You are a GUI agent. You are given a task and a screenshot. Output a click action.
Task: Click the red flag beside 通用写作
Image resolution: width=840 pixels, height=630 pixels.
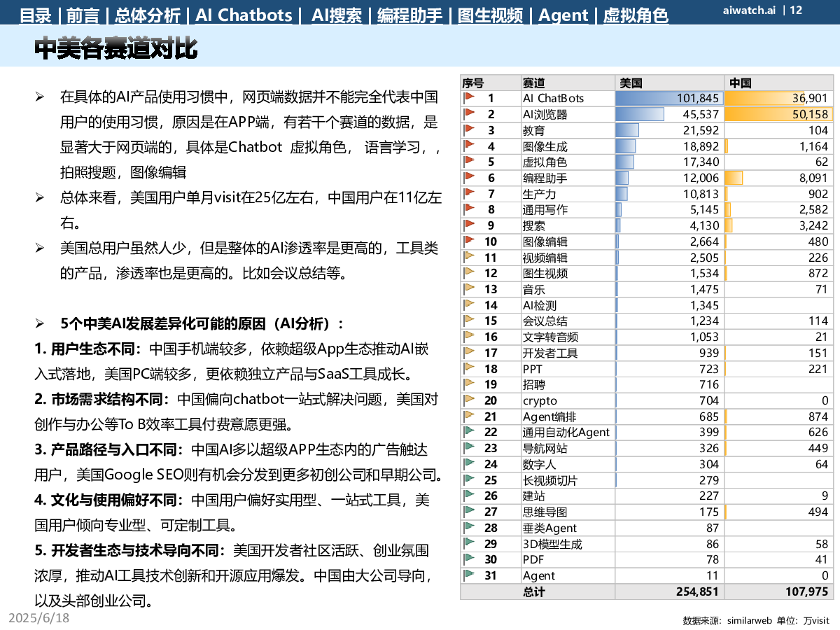(x=469, y=209)
